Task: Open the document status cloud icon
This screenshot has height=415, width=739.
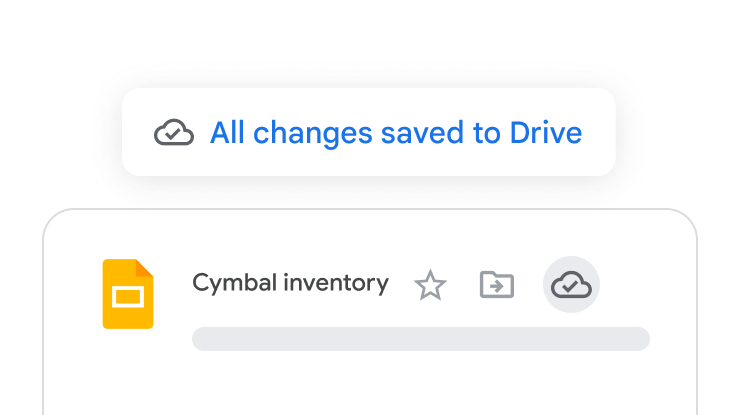Action: 571,286
